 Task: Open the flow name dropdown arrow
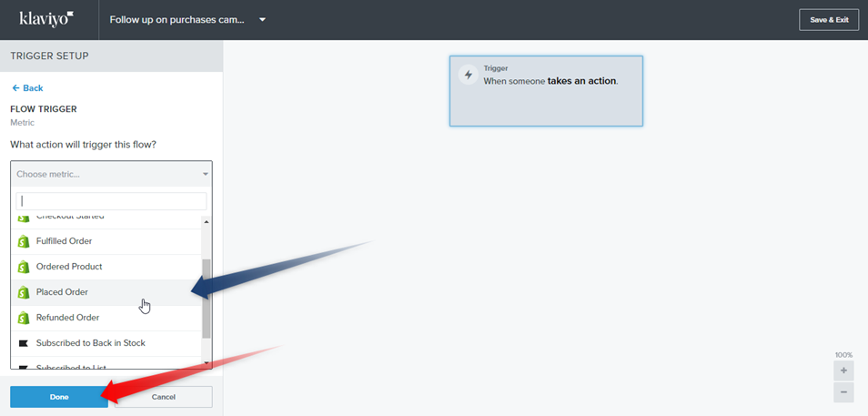[262, 19]
